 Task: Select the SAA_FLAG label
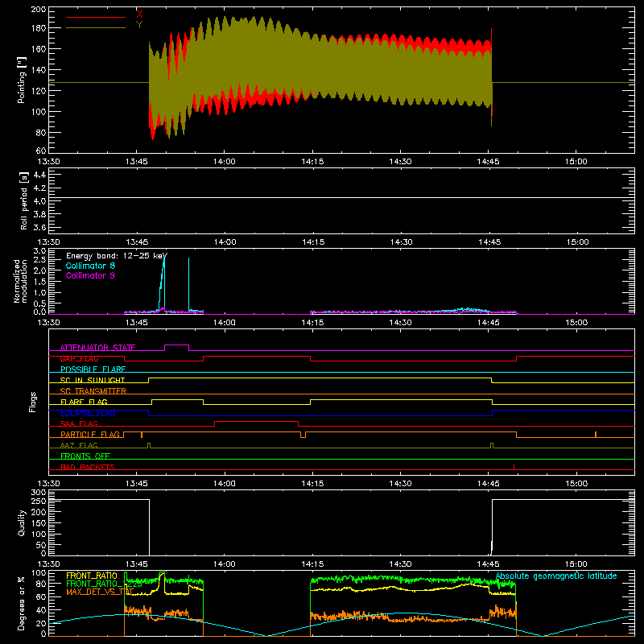(79, 423)
